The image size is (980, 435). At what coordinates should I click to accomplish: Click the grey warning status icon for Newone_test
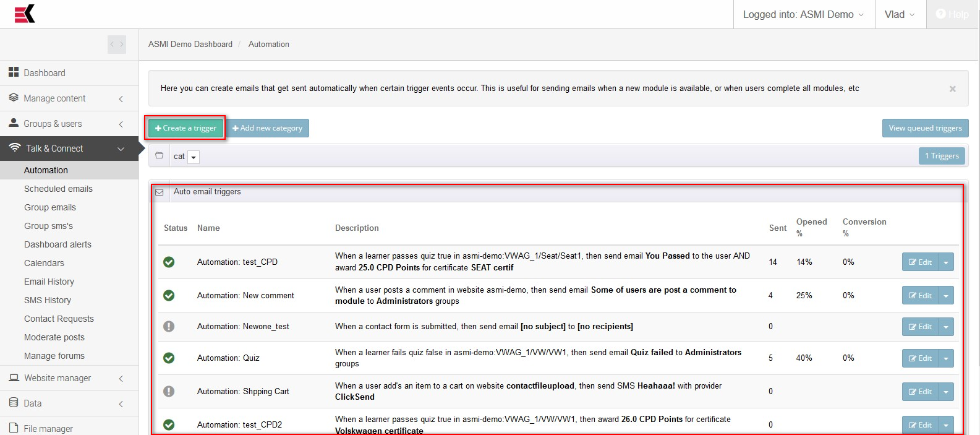pyautogui.click(x=169, y=327)
